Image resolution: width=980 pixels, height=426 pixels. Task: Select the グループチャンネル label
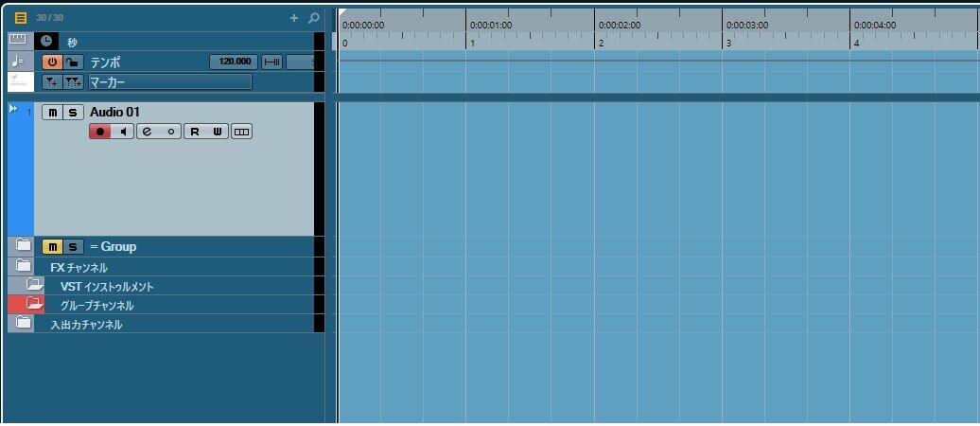96,306
